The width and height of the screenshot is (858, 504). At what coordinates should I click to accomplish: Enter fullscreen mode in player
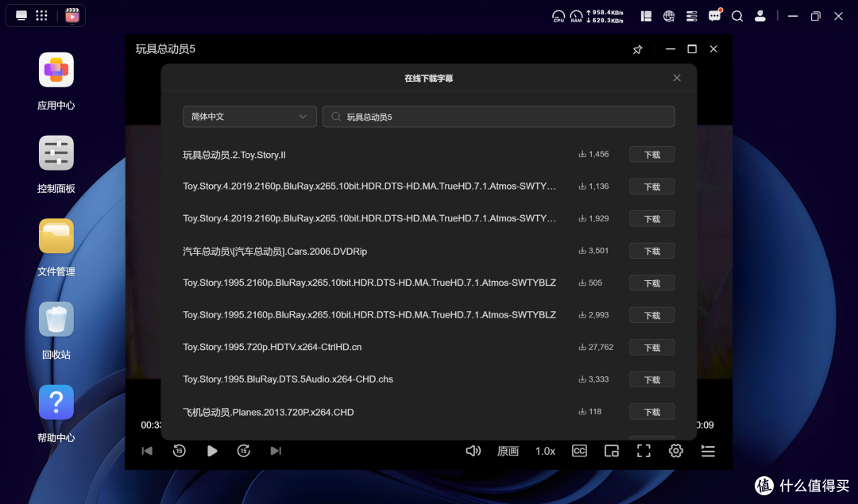644,451
